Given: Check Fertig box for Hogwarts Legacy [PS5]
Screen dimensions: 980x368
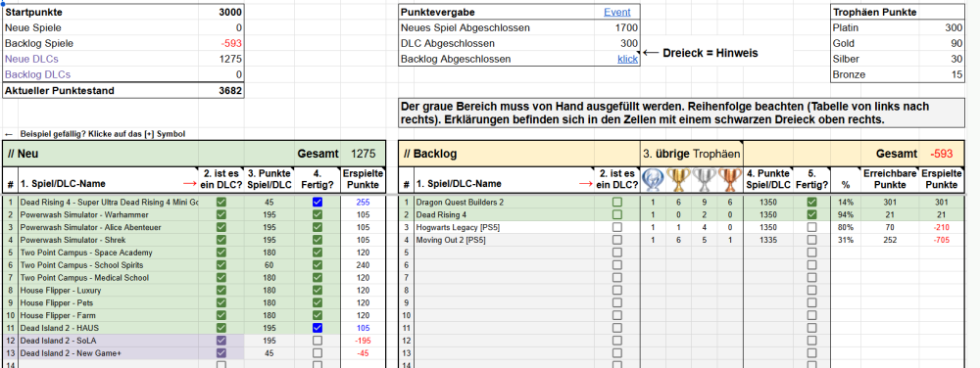Looking at the screenshot, I should (x=811, y=227).
